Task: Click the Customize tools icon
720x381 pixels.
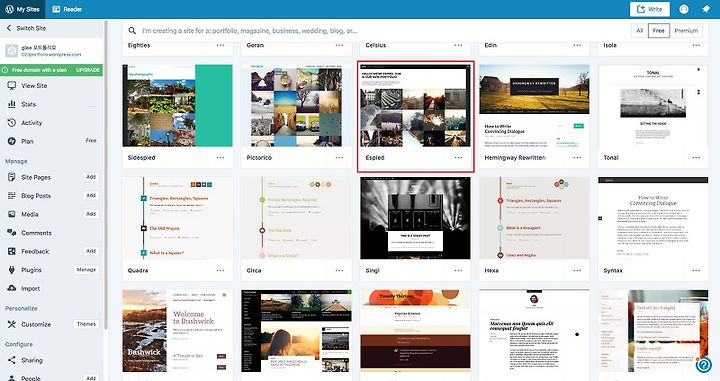Action: click(x=11, y=324)
